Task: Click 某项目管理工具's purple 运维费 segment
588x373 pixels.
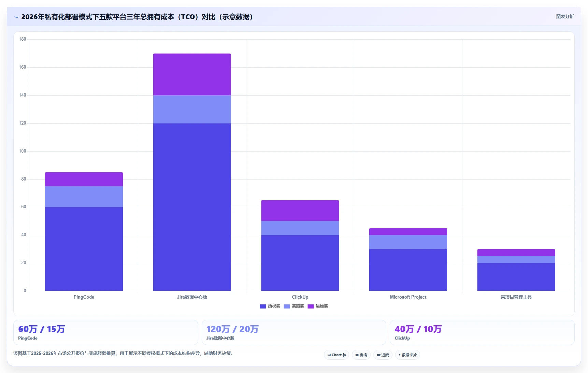Action: coord(516,253)
